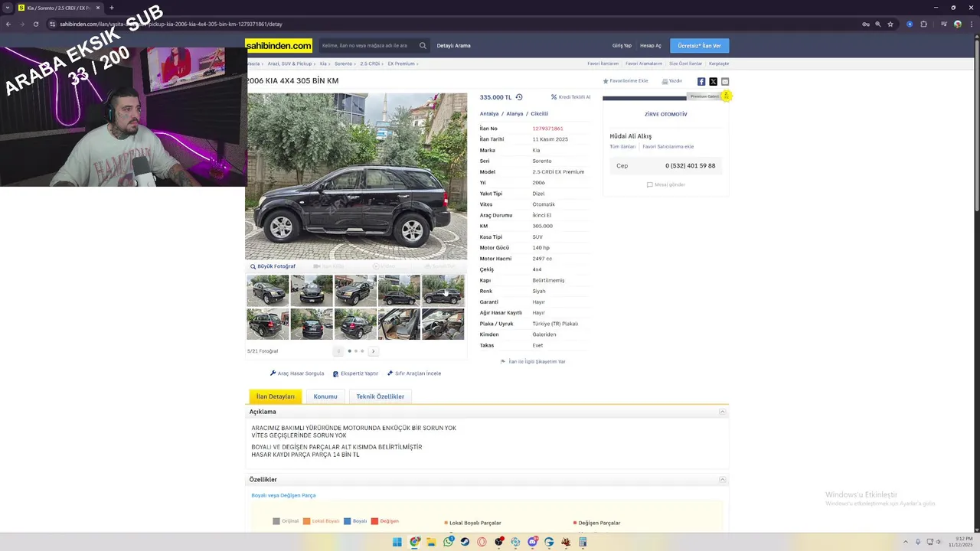The width and height of the screenshot is (980, 551).
Task: Open Discord from the taskbar
Action: 532,542
